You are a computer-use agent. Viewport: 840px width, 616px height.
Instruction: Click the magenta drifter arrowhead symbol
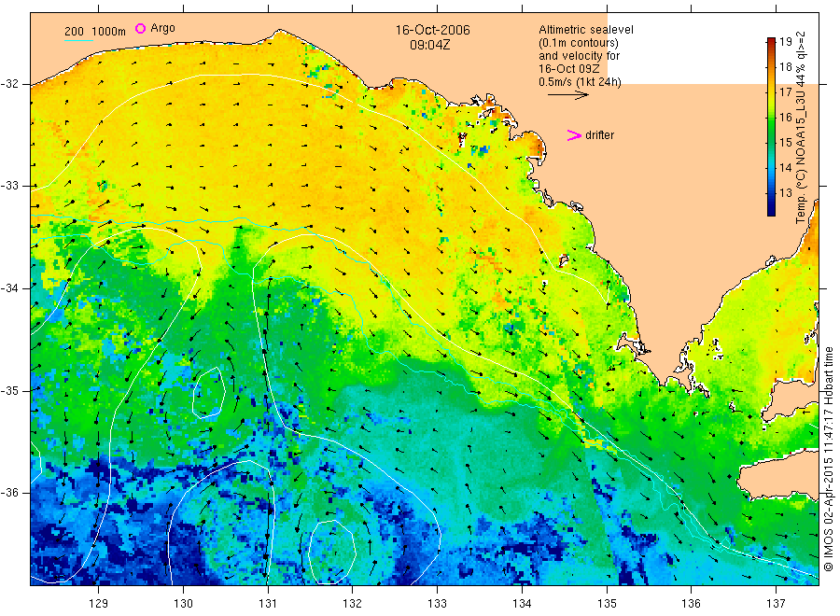[x=574, y=135]
